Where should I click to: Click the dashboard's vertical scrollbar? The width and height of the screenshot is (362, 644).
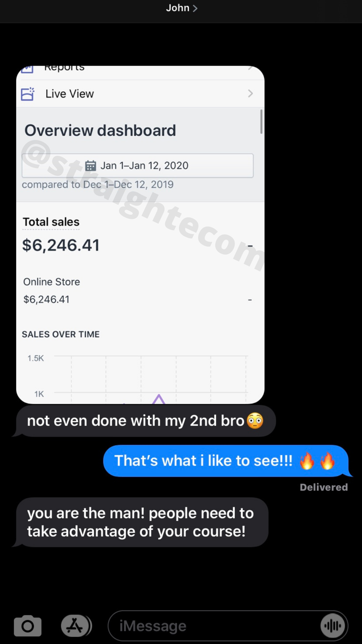(261, 122)
